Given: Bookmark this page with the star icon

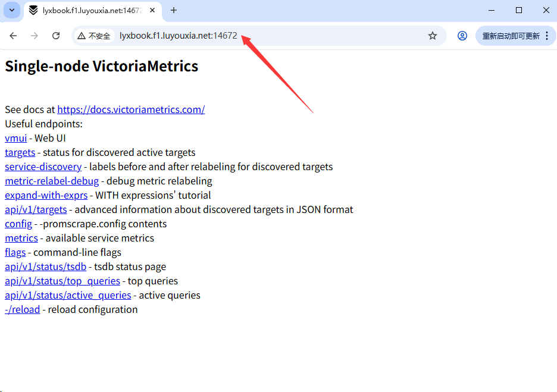Looking at the screenshot, I should (x=432, y=36).
